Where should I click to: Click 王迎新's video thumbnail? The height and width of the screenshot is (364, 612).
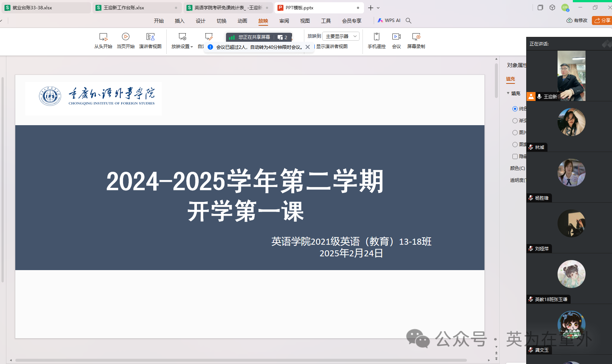click(571, 76)
